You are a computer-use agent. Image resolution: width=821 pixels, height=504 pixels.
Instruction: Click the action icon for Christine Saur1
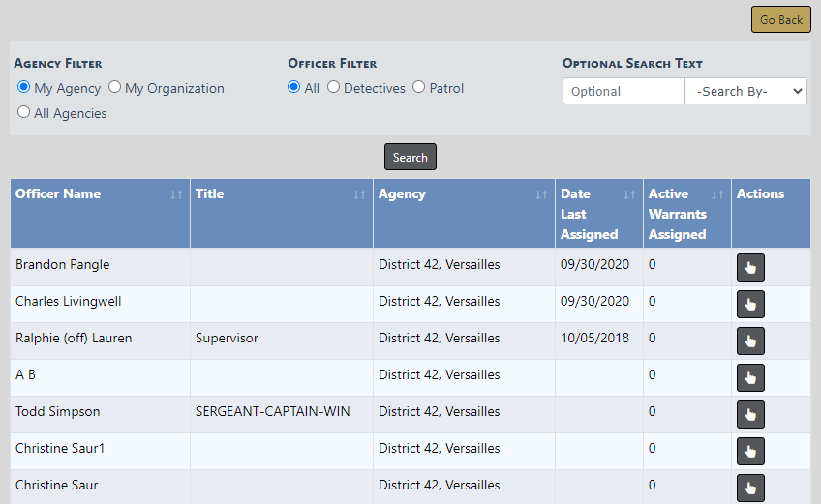point(750,452)
